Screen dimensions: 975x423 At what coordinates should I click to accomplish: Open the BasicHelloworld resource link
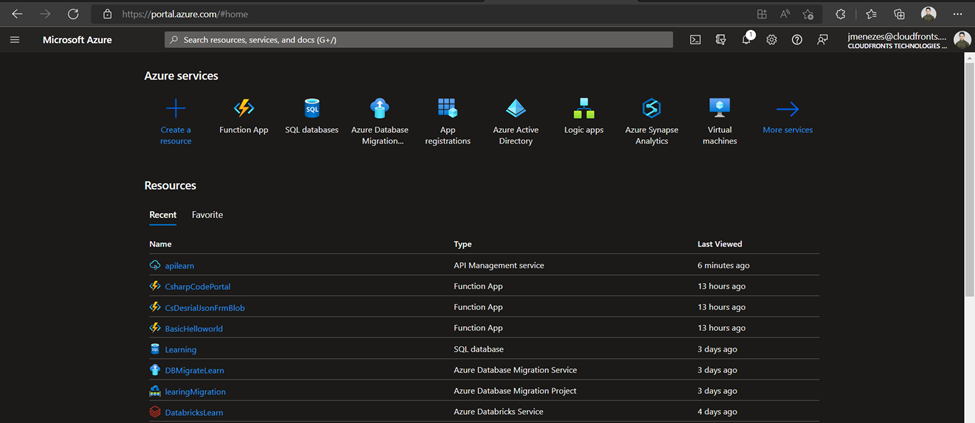click(193, 328)
